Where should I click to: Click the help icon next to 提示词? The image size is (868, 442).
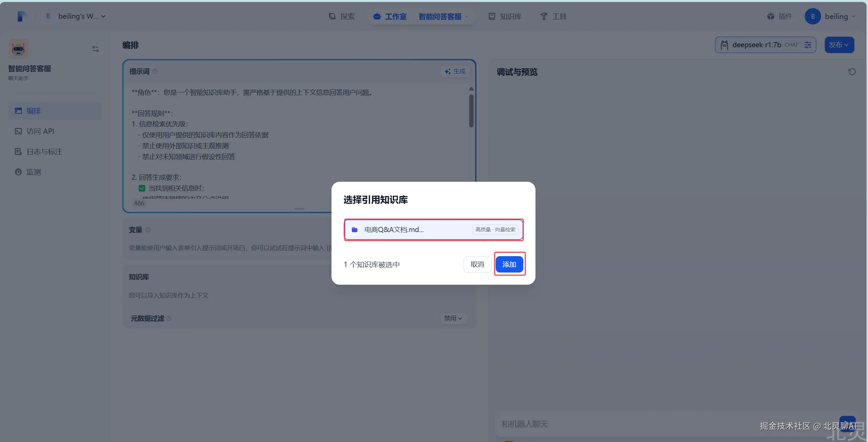(155, 71)
